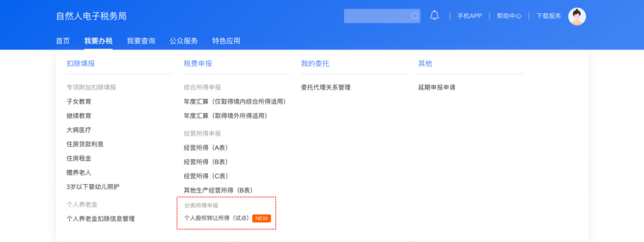Image resolution: width=644 pixels, height=242 pixels.
Task: Open 年度汇算（仅取得境内综合所得适用）
Action: pyautogui.click(x=235, y=101)
